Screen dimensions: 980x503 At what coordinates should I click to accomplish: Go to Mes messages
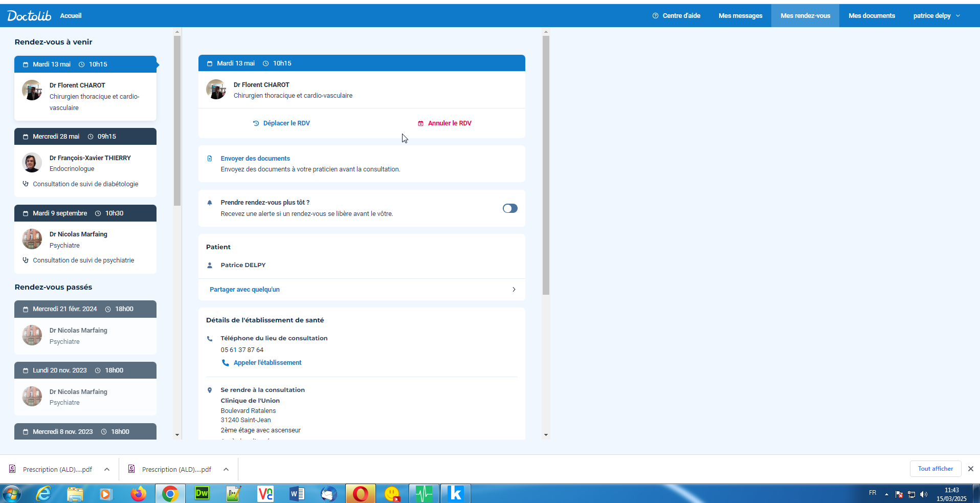pyautogui.click(x=740, y=16)
